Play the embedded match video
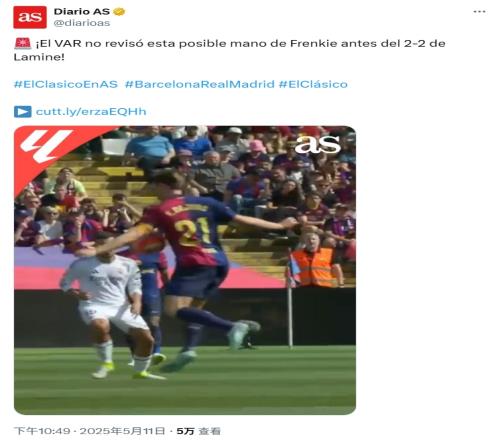 pyautogui.click(x=185, y=270)
